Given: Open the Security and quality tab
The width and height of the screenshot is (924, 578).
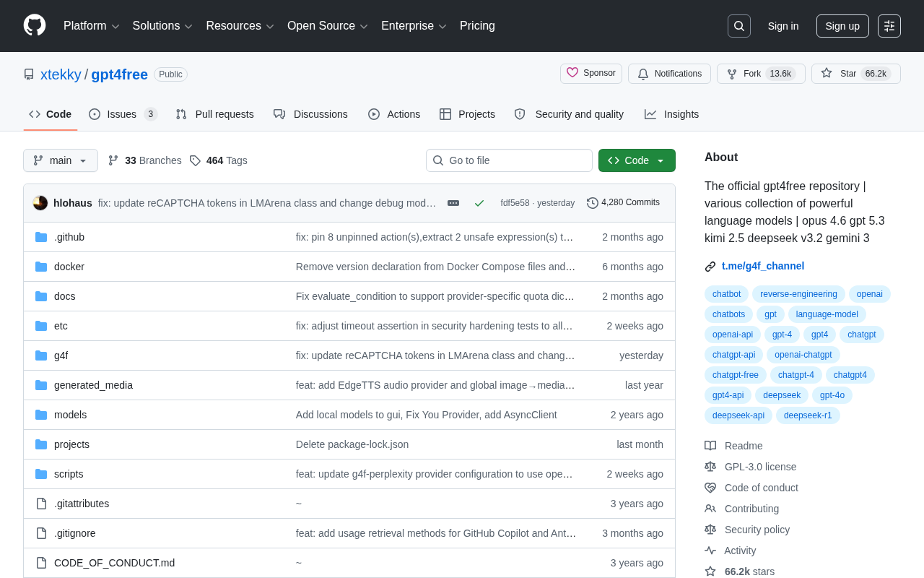Looking at the screenshot, I should (569, 114).
